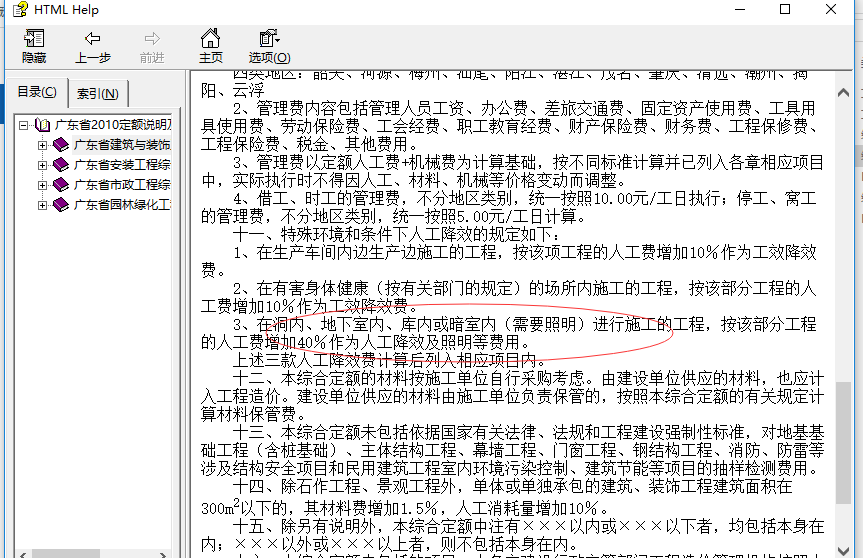
Task: Click the content pane scroll up arrow
Action: click(x=843, y=93)
